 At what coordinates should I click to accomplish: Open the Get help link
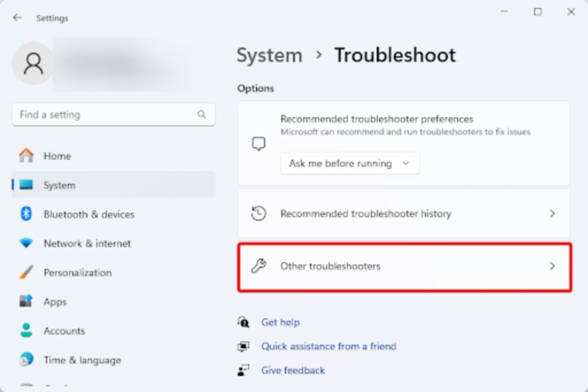[280, 322]
